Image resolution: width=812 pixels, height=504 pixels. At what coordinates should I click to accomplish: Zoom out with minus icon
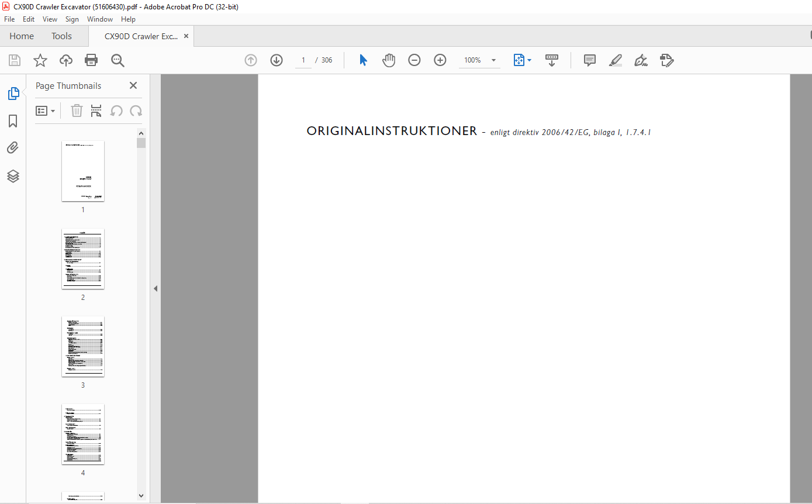tap(414, 60)
